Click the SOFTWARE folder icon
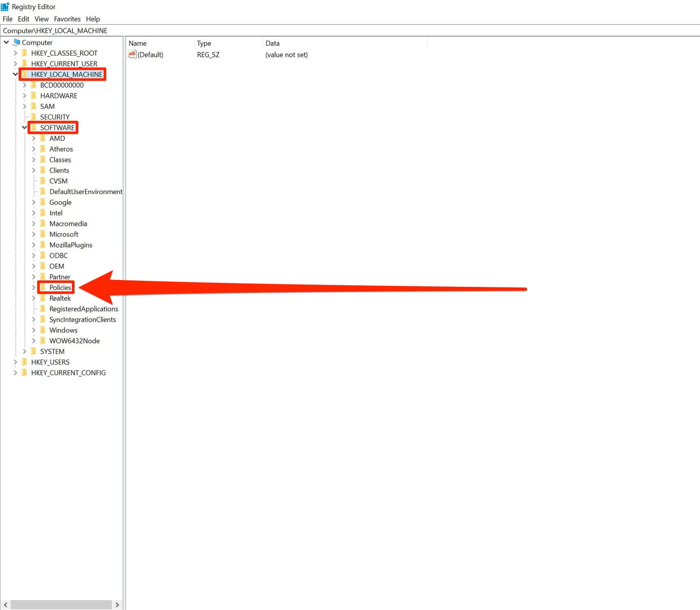 tap(35, 128)
